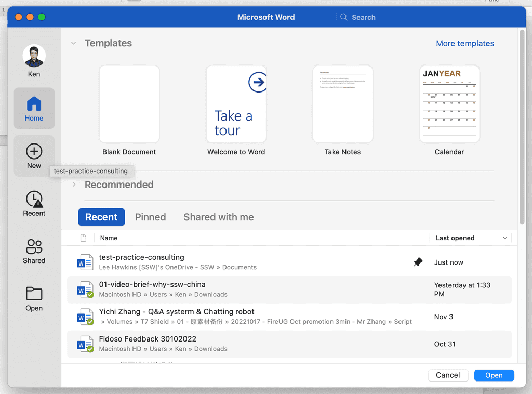Select the Blank Document template

[x=129, y=103]
